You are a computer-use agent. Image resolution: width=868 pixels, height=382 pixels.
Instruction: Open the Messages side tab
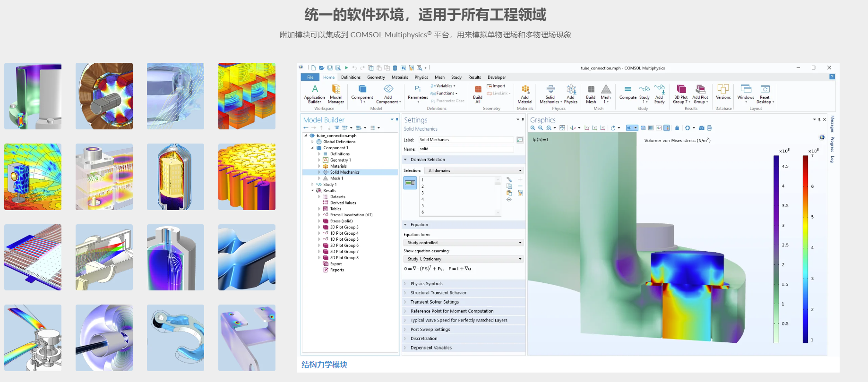(x=832, y=124)
